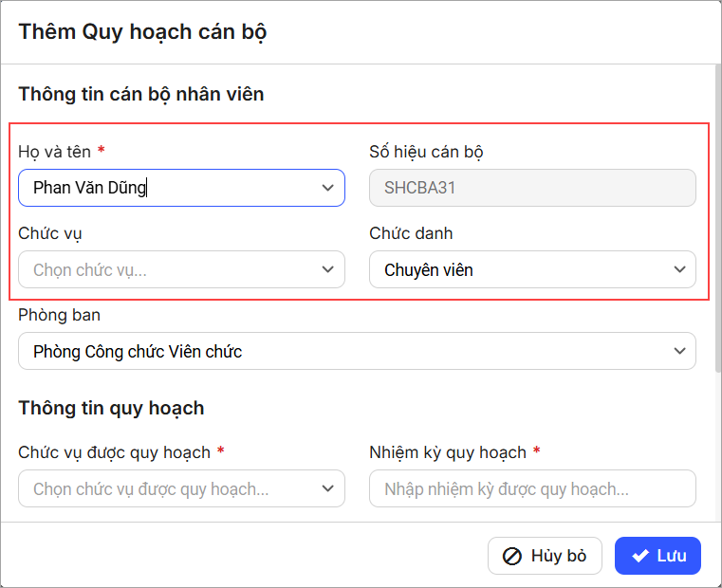Open the 'Chọn chức vụ được quy hoạch...' dropdown
The height and width of the screenshot is (588, 722).
coord(171,488)
